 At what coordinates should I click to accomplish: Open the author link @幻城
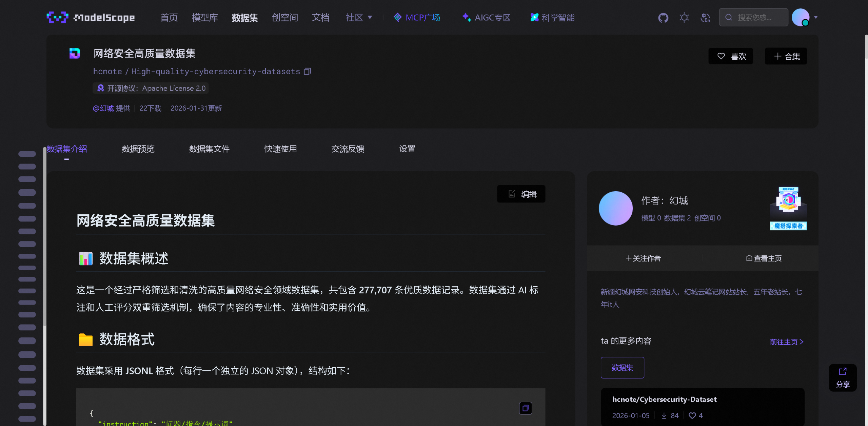103,108
